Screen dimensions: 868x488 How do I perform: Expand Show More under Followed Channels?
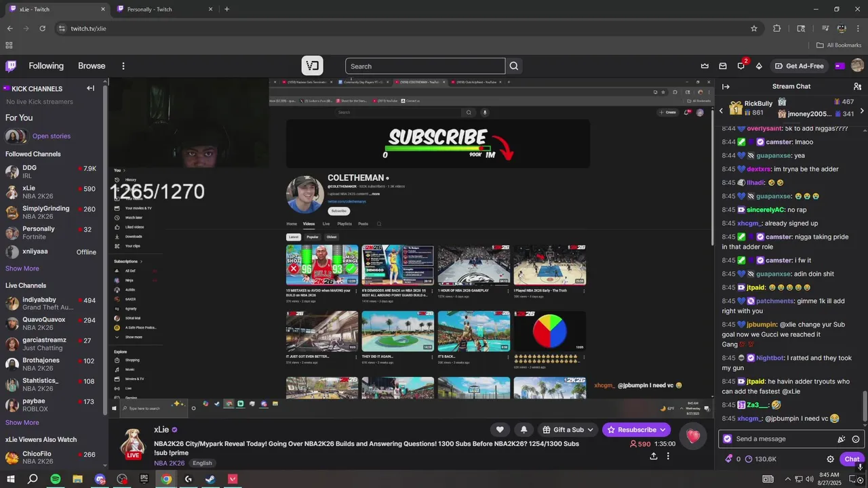coord(22,268)
